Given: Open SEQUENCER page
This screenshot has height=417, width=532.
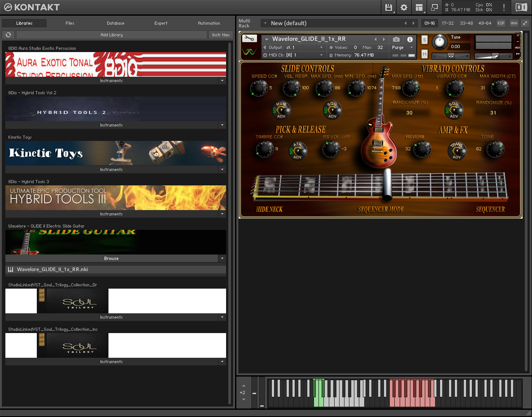Looking at the screenshot, I should coord(490,210).
